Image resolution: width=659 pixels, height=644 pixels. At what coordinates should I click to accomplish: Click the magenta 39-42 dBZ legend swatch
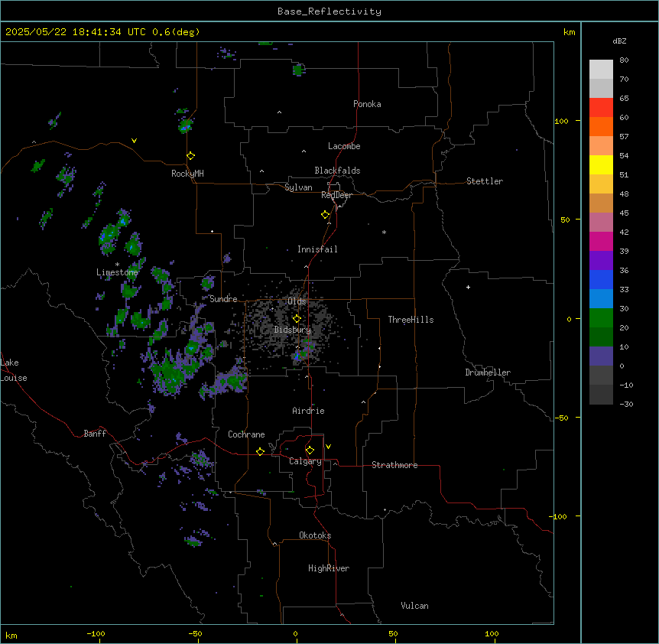click(x=601, y=242)
